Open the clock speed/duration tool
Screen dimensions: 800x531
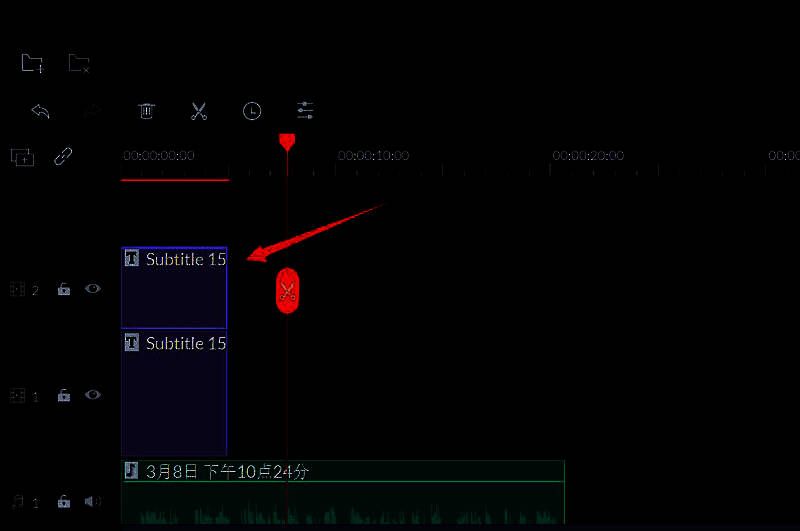[252, 111]
